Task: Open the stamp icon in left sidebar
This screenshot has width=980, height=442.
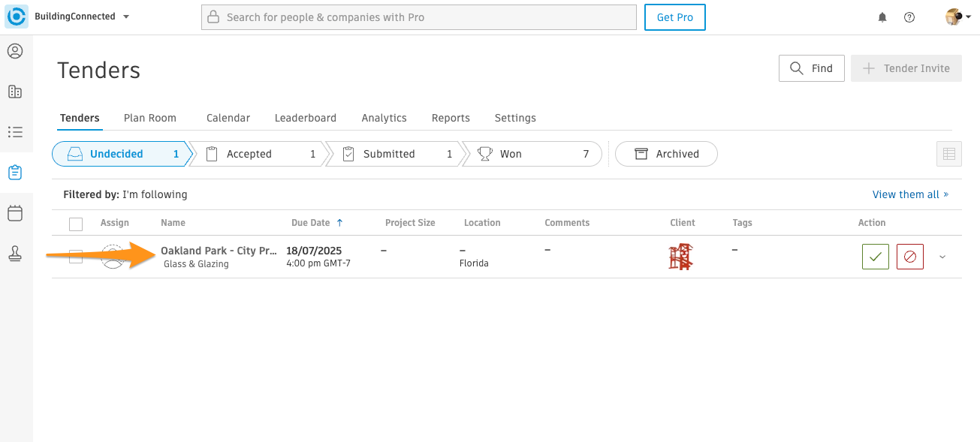Action: (15, 254)
